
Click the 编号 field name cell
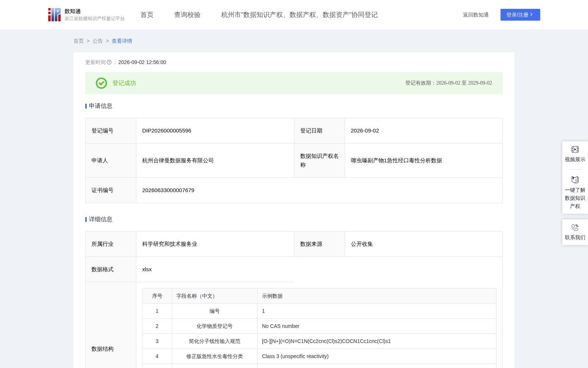(x=215, y=311)
